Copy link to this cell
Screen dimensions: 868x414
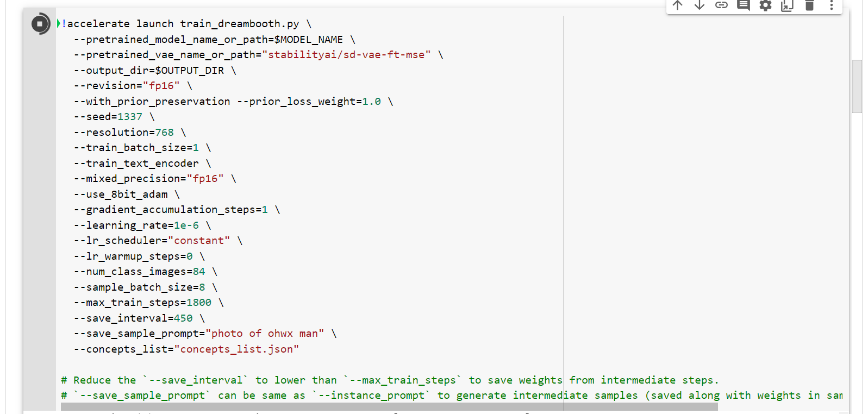721,5
